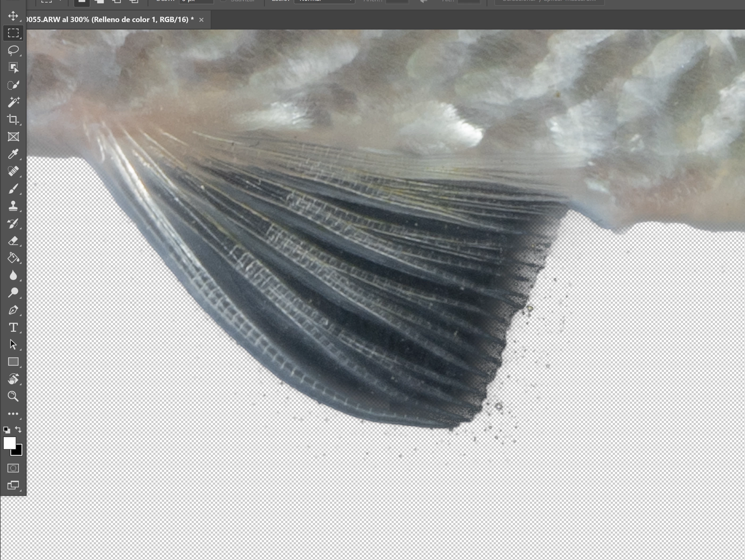The height and width of the screenshot is (560, 745).
Task: Swap foreground and background colors
Action: (19, 430)
